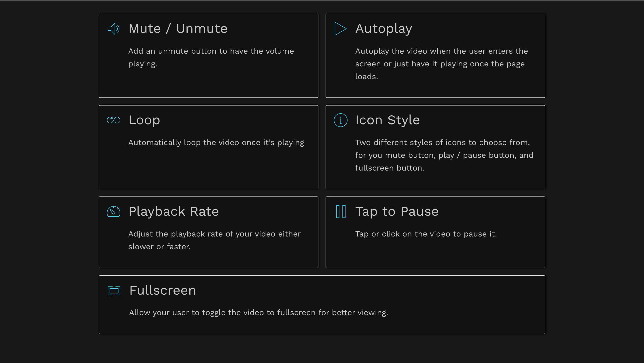Screen dimensions: 644x363
Task: Click the automatically loop description text
Action: [x=216, y=143]
